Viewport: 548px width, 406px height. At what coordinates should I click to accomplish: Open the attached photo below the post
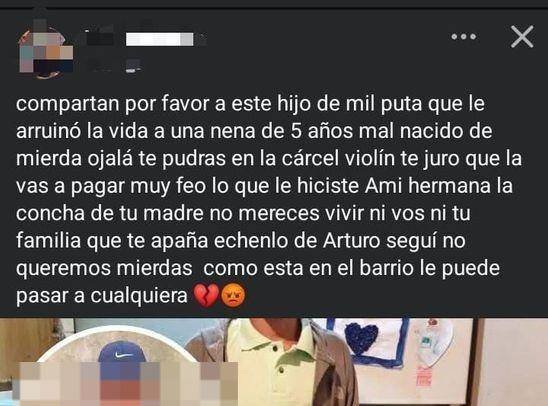point(274,362)
